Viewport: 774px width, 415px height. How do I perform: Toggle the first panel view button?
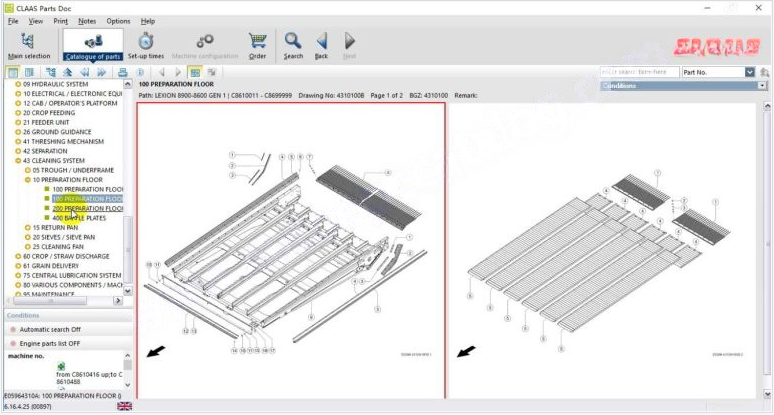click(x=12, y=72)
